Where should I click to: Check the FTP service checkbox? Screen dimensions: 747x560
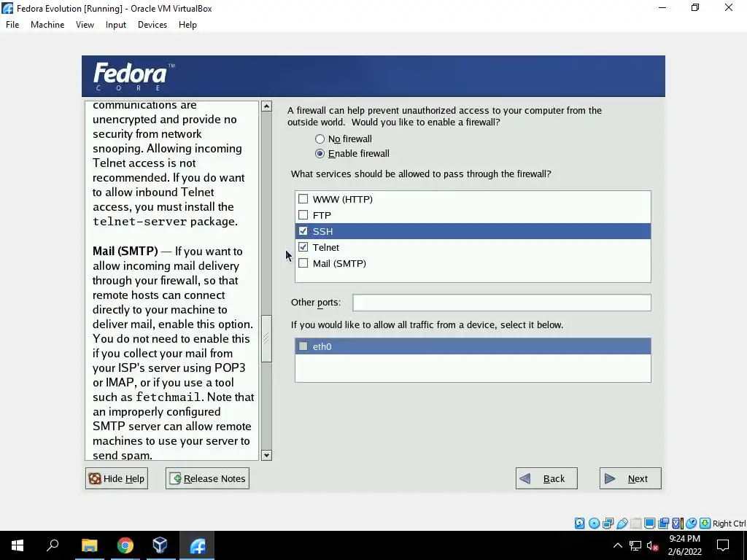(303, 215)
